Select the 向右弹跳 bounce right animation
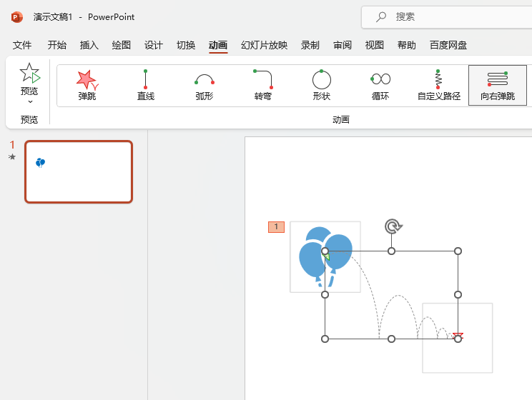Screen dimensions: 532x400 point(498,86)
